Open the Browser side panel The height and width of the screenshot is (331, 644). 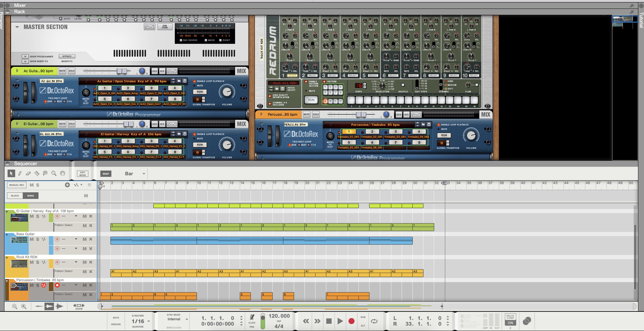pos(2,21)
